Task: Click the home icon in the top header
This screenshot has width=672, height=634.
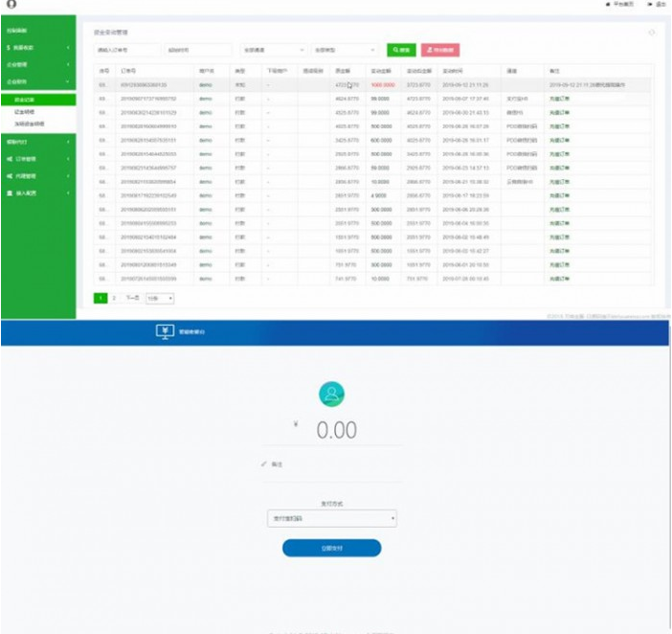Action: click(608, 4)
